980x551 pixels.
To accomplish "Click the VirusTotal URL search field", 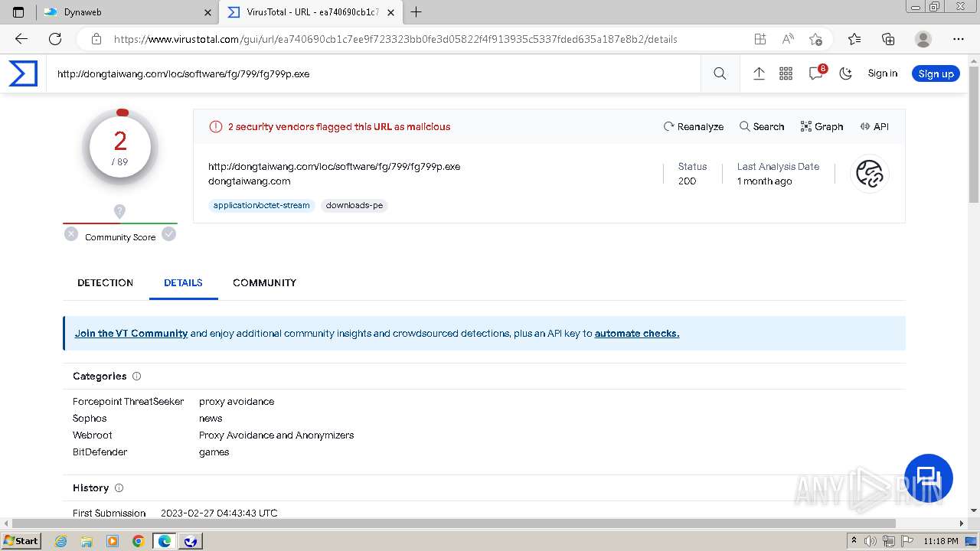I will point(375,73).
